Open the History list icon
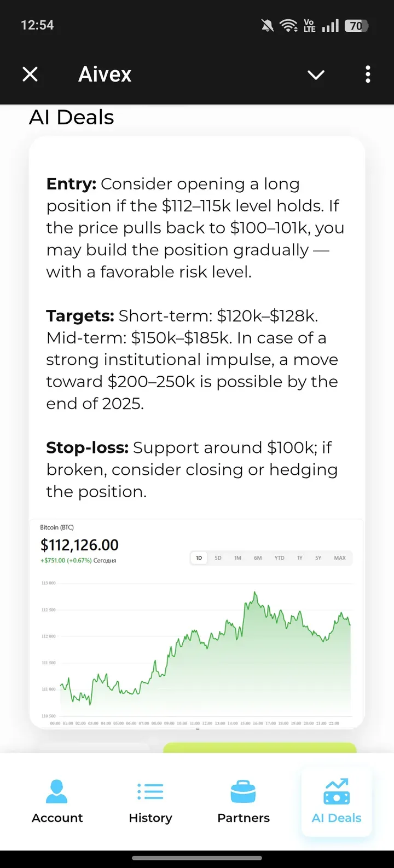 tap(150, 791)
